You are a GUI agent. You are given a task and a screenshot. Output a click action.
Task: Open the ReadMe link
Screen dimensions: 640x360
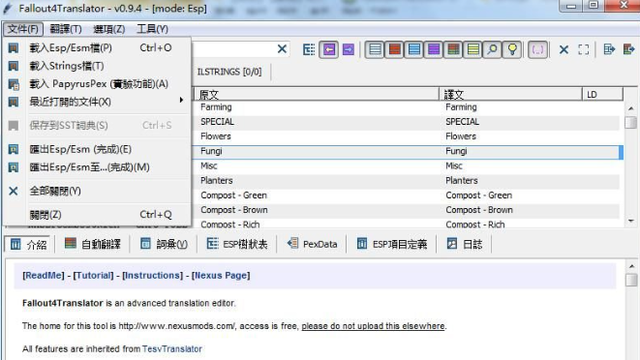[x=44, y=276]
